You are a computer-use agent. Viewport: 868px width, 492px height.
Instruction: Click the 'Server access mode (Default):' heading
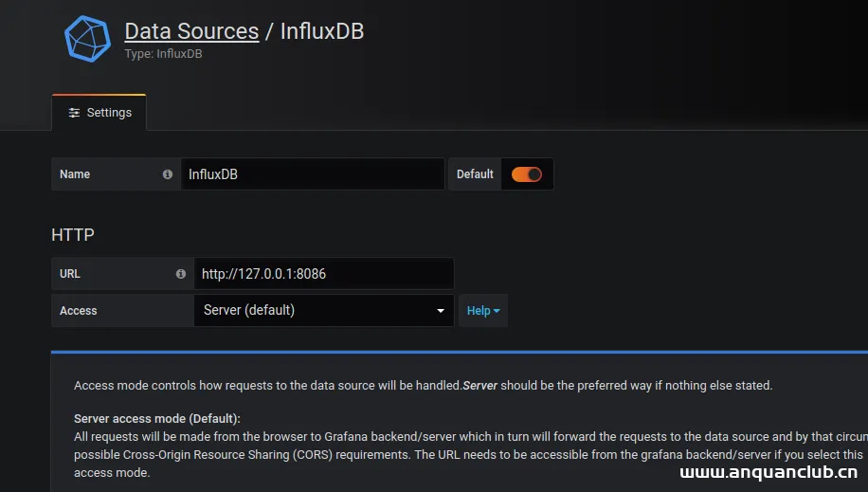click(157, 419)
